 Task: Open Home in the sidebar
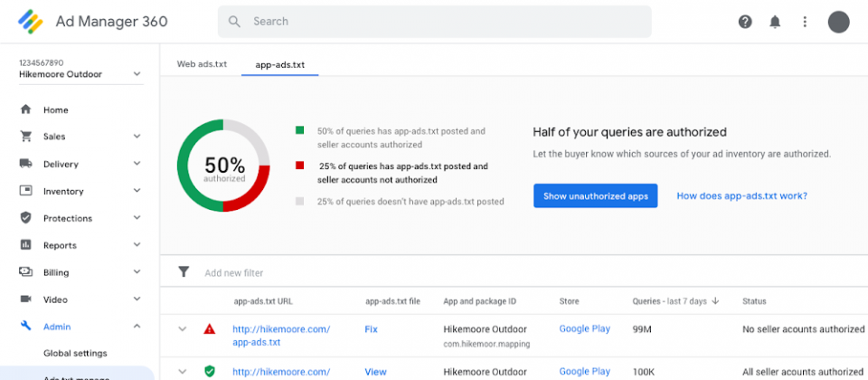(56, 109)
